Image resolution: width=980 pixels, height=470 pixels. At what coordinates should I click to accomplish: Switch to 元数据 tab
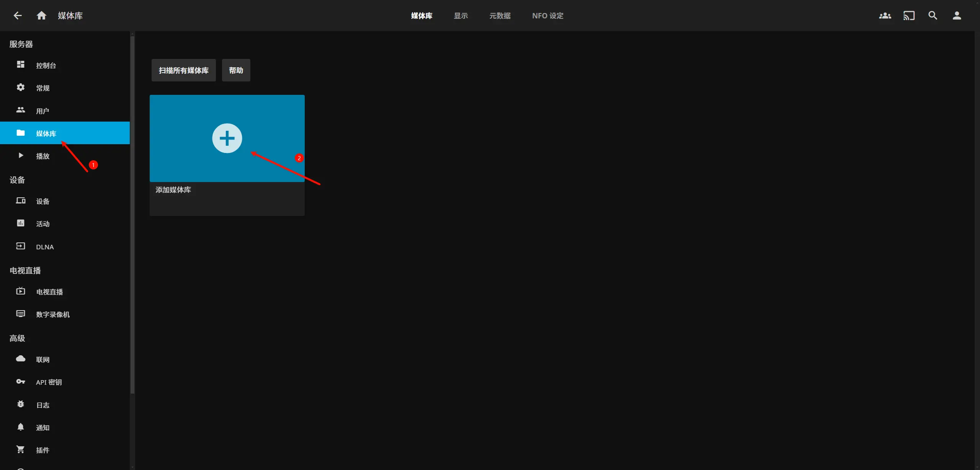[x=500, y=16]
